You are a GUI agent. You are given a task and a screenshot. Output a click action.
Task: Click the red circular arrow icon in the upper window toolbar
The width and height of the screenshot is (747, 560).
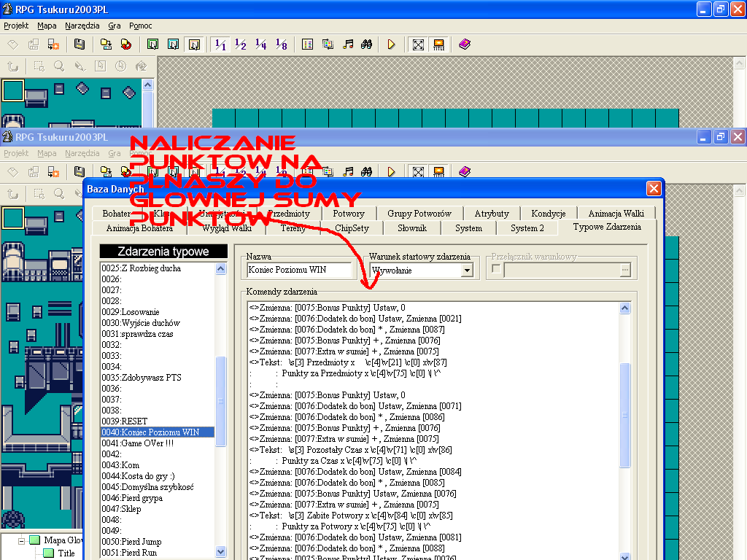[x=125, y=44]
